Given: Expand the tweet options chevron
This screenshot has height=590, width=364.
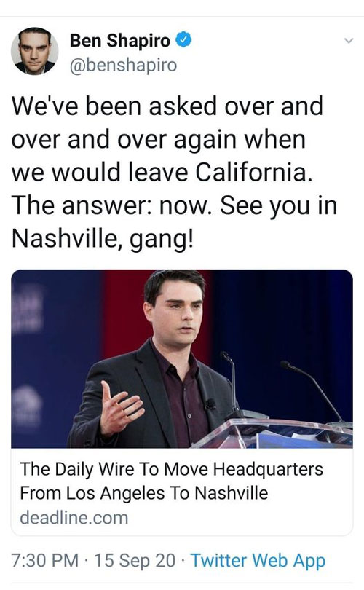Looking at the screenshot, I should tap(349, 40).
